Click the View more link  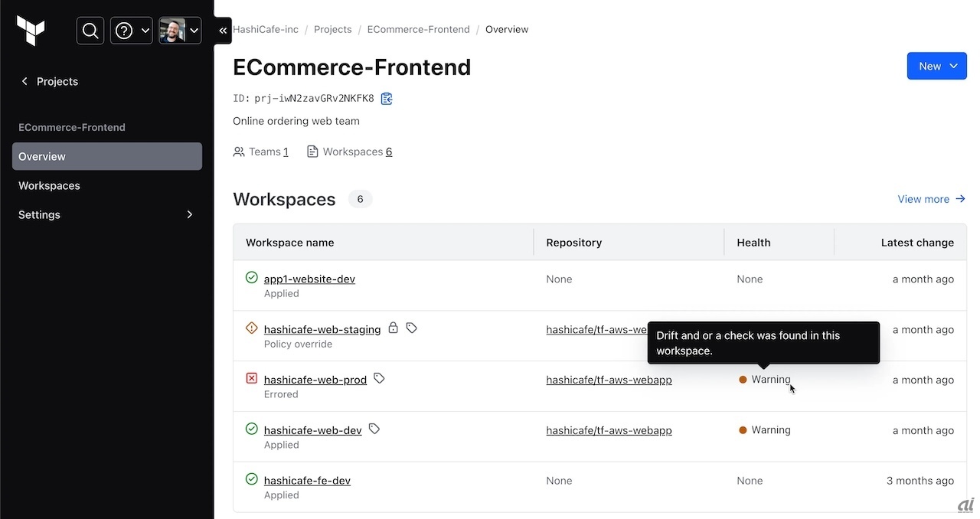pos(931,199)
